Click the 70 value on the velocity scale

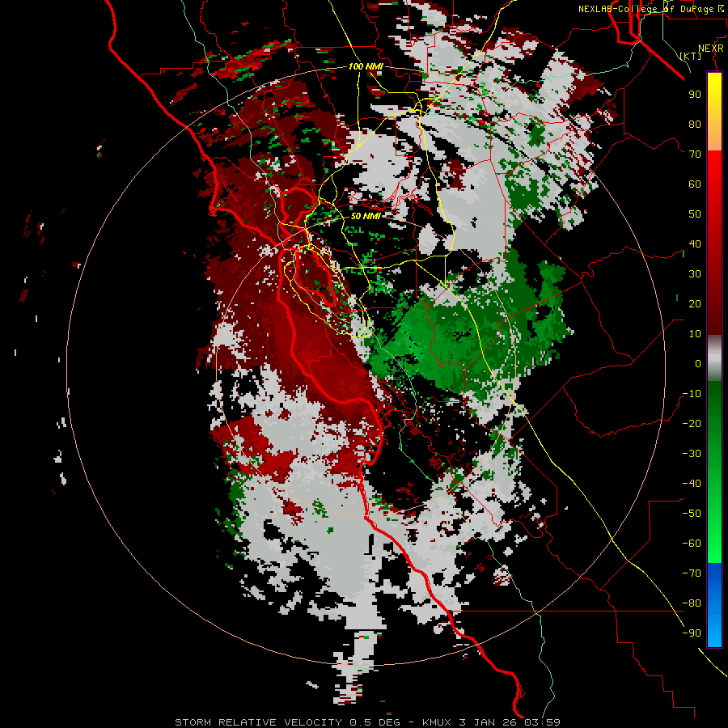695,154
